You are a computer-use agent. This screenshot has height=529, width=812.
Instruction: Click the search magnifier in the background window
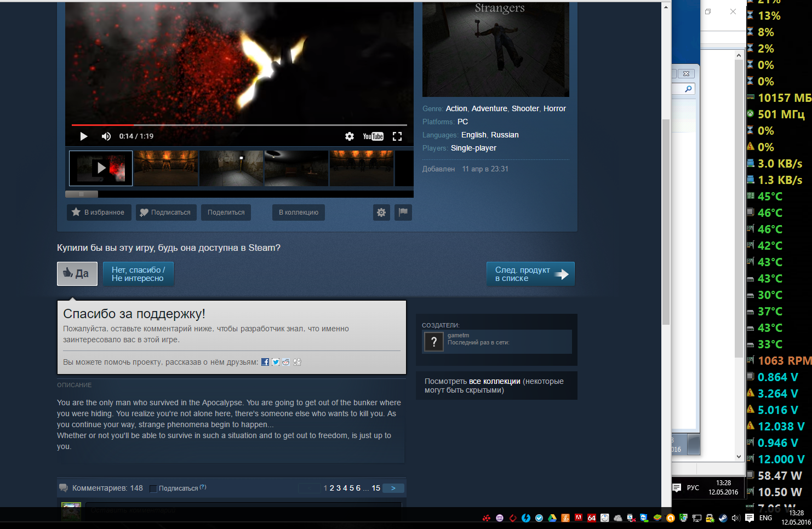click(688, 89)
